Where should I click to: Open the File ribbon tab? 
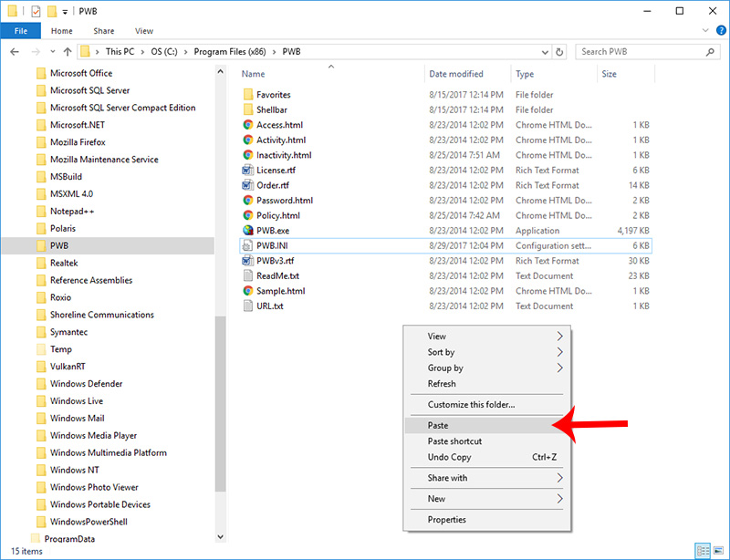pyautogui.click(x=21, y=31)
